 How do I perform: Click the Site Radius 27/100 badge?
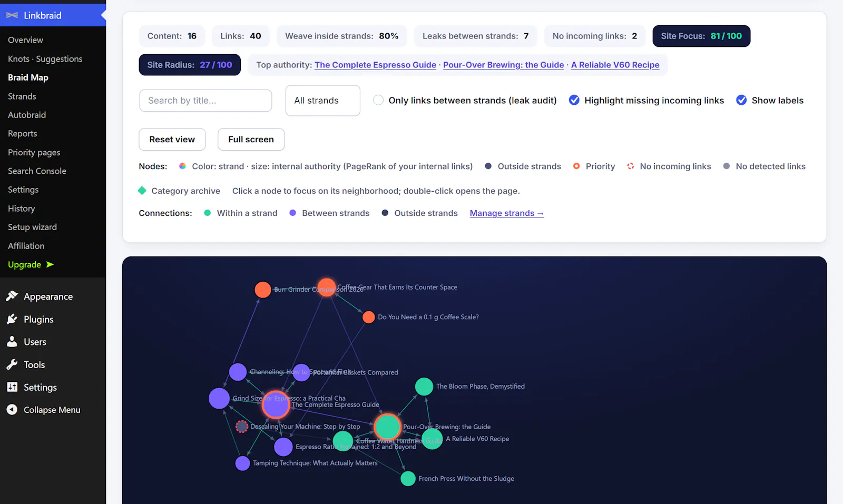click(x=190, y=65)
